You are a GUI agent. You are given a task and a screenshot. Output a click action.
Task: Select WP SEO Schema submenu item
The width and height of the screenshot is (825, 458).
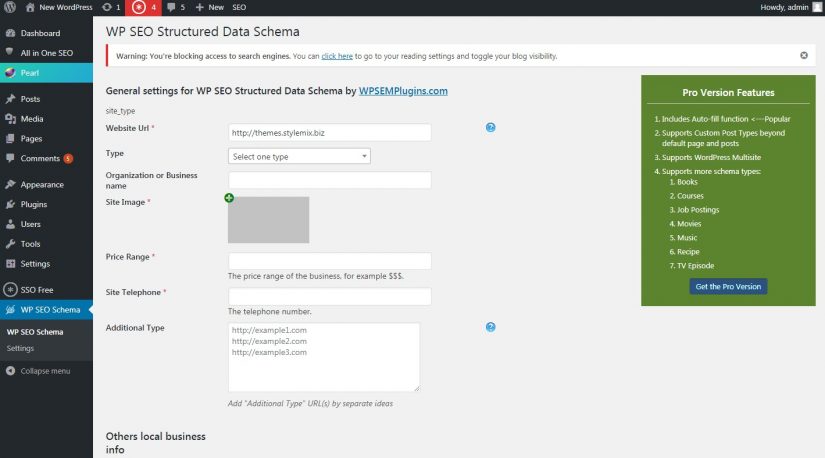coord(35,332)
